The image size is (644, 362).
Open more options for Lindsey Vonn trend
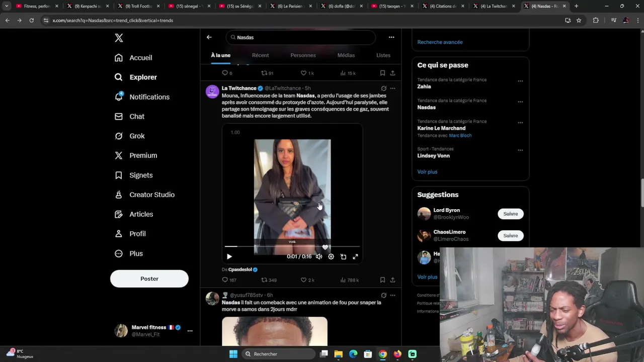pyautogui.click(x=520, y=150)
